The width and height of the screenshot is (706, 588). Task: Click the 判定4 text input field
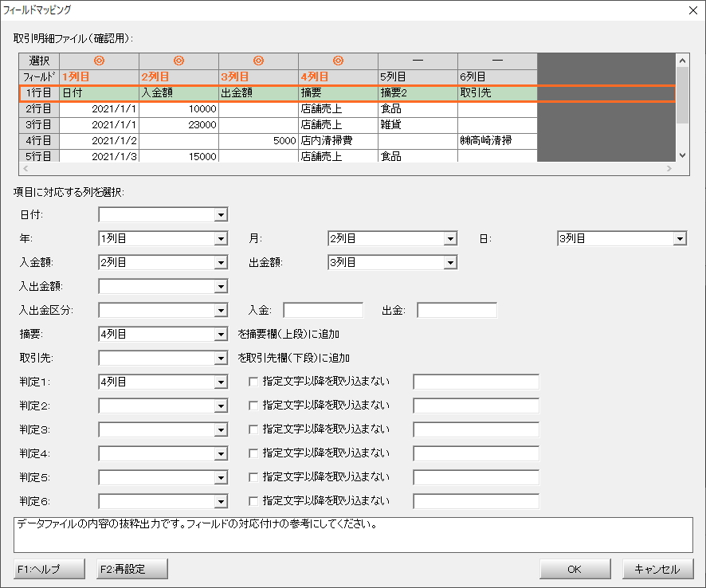(476, 453)
